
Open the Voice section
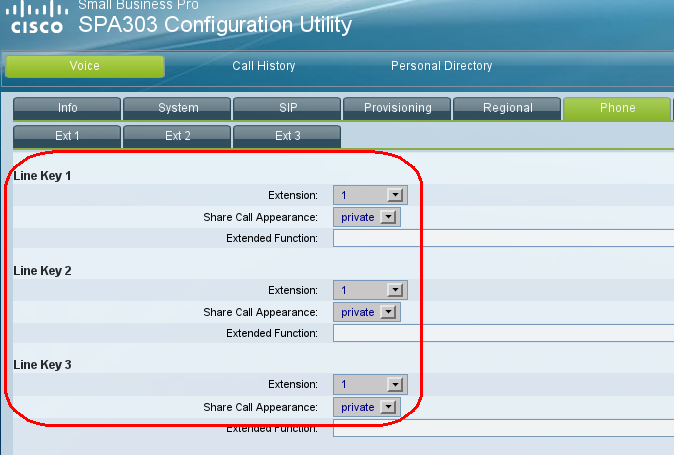click(85, 66)
